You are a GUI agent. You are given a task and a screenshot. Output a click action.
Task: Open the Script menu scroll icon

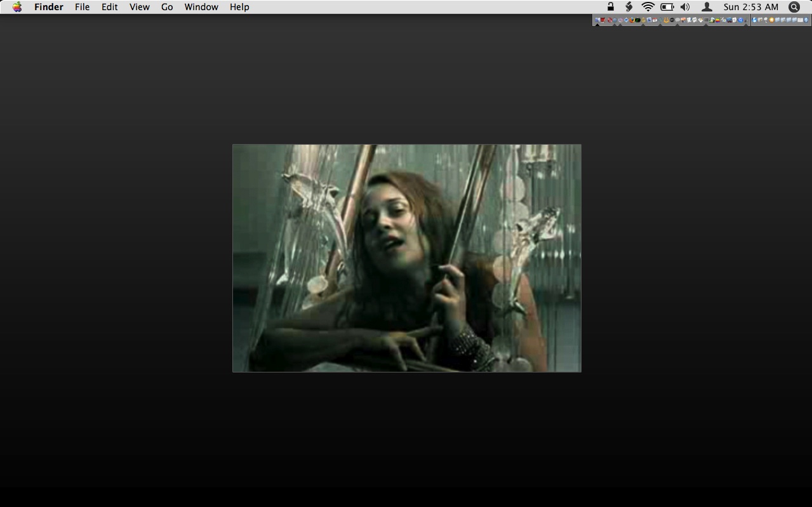[x=629, y=7]
